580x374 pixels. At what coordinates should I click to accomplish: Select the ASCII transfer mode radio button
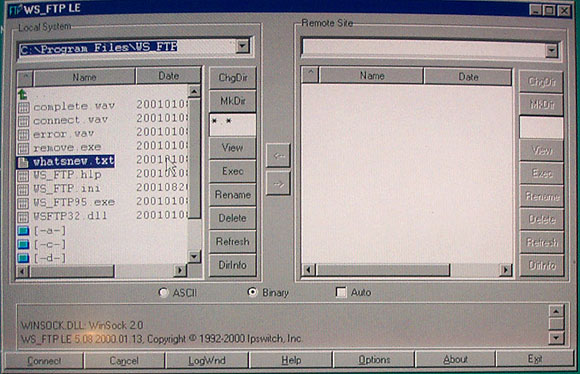tap(163, 293)
